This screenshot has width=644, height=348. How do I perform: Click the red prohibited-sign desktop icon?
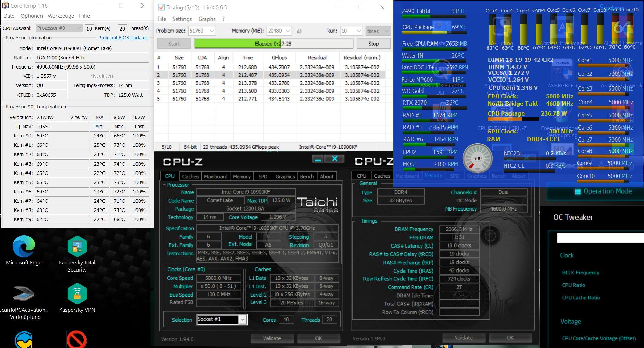[77, 339]
